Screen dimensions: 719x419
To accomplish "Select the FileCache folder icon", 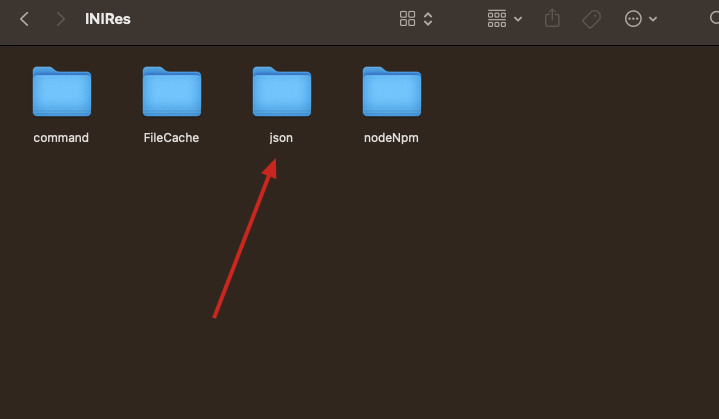I will (172, 92).
